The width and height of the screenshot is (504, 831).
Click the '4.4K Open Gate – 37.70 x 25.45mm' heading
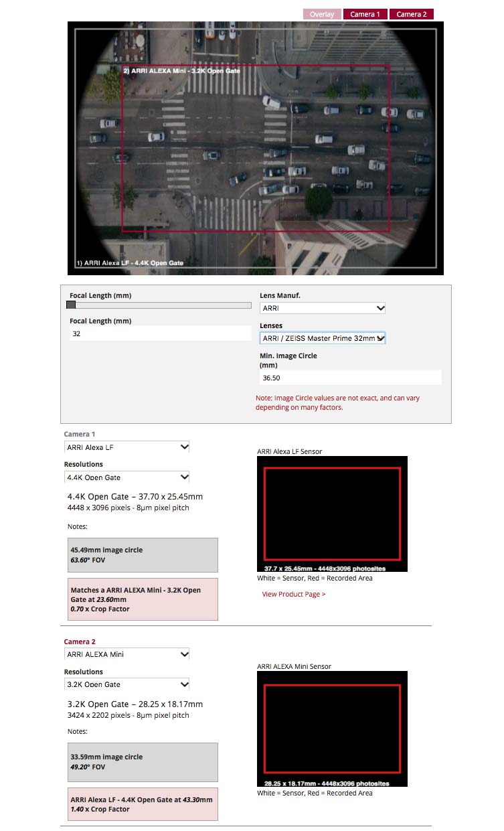(x=135, y=496)
